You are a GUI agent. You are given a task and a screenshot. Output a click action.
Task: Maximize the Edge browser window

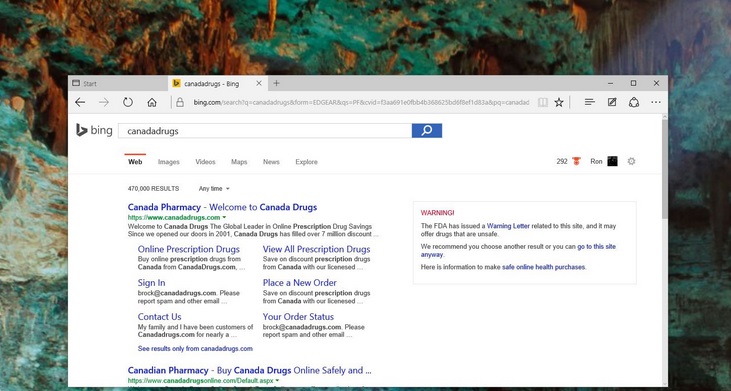pyautogui.click(x=634, y=83)
